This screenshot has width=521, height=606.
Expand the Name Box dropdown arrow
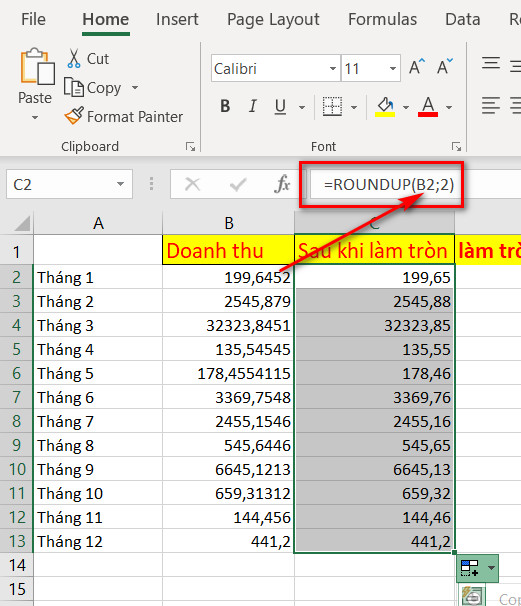point(121,184)
